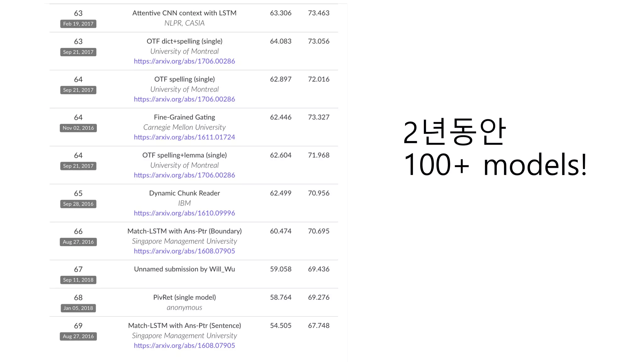This screenshot has height=362, width=644.
Task: Click the EM score 60.474
Action: [x=280, y=231]
